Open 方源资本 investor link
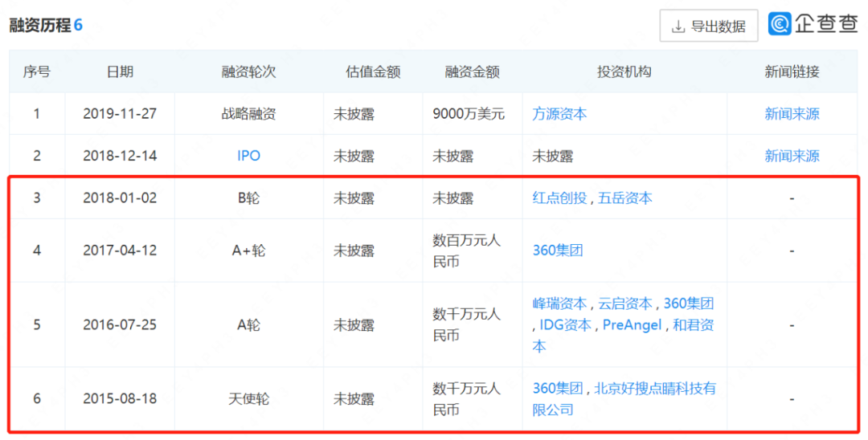 pos(559,114)
